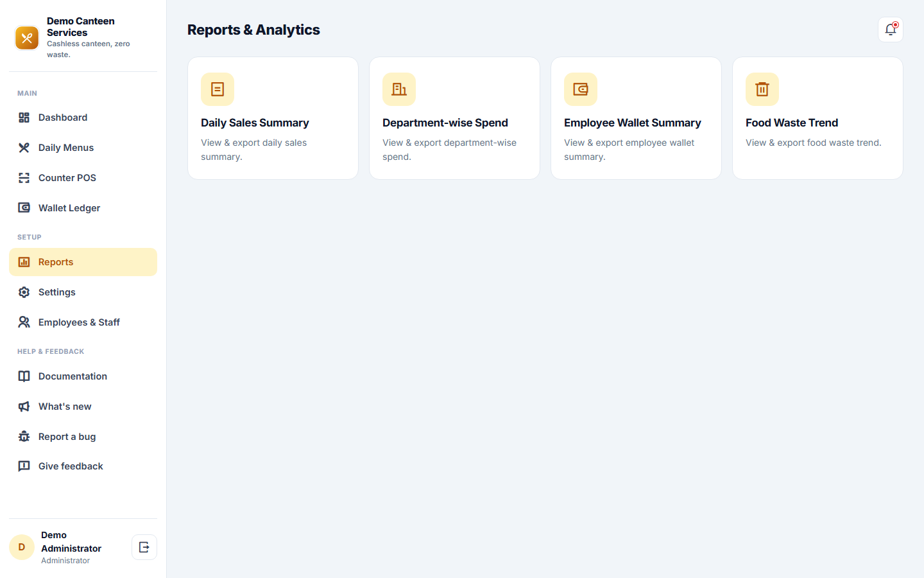The width and height of the screenshot is (924, 578).
Task: Click the Reports chart icon
Action: [x=24, y=262]
